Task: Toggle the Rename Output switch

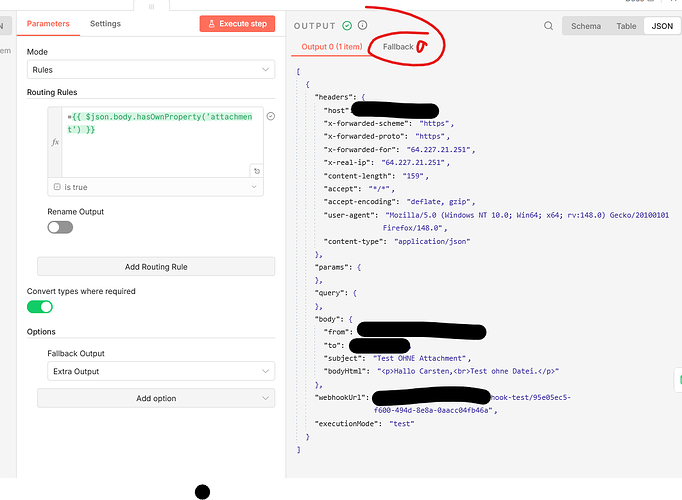Action: 60,227
